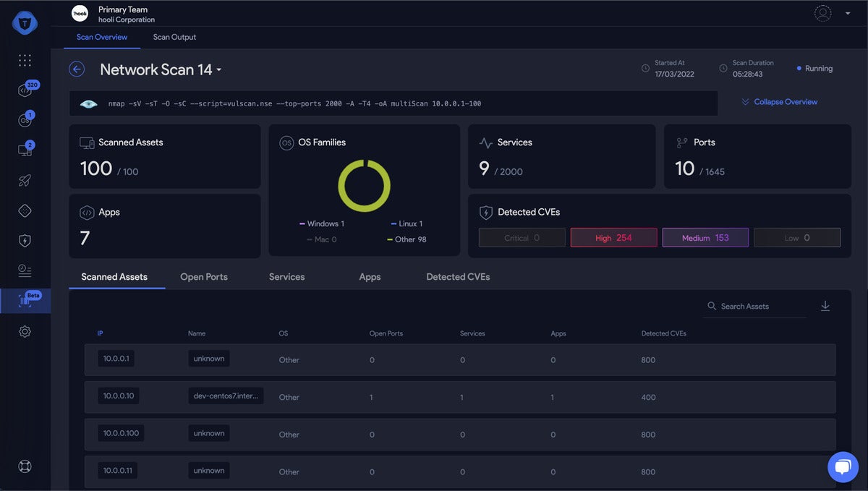Click the Other 98 legend entry

pyautogui.click(x=407, y=239)
